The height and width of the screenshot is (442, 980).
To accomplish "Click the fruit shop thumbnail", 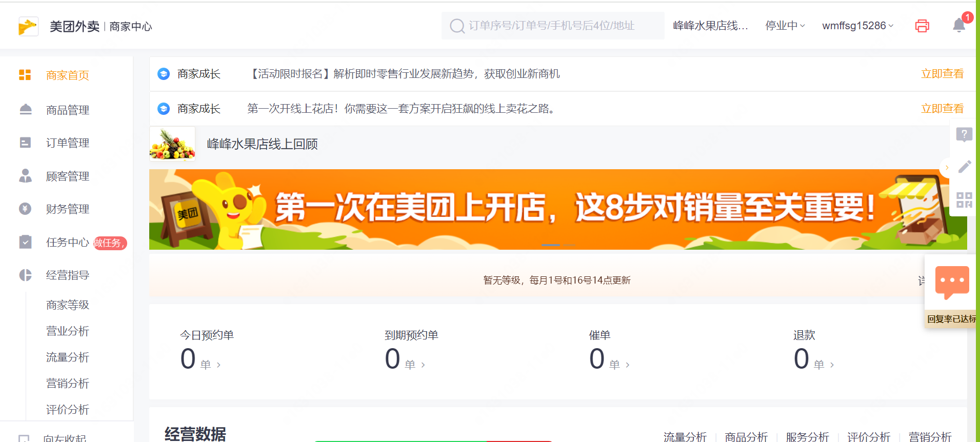I will [x=172, y=144].
